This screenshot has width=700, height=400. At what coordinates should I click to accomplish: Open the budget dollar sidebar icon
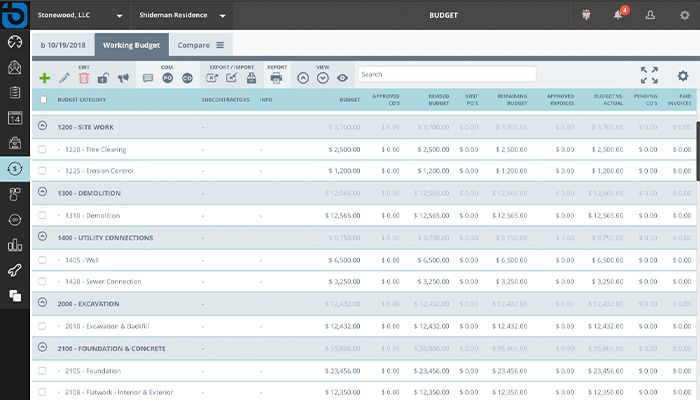[x=15, y=169]
